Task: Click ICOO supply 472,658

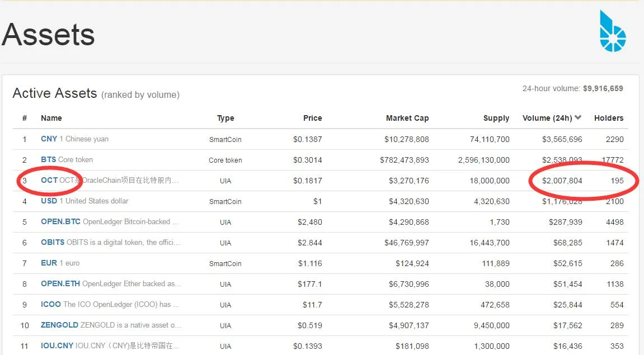Action: point(495,305)
